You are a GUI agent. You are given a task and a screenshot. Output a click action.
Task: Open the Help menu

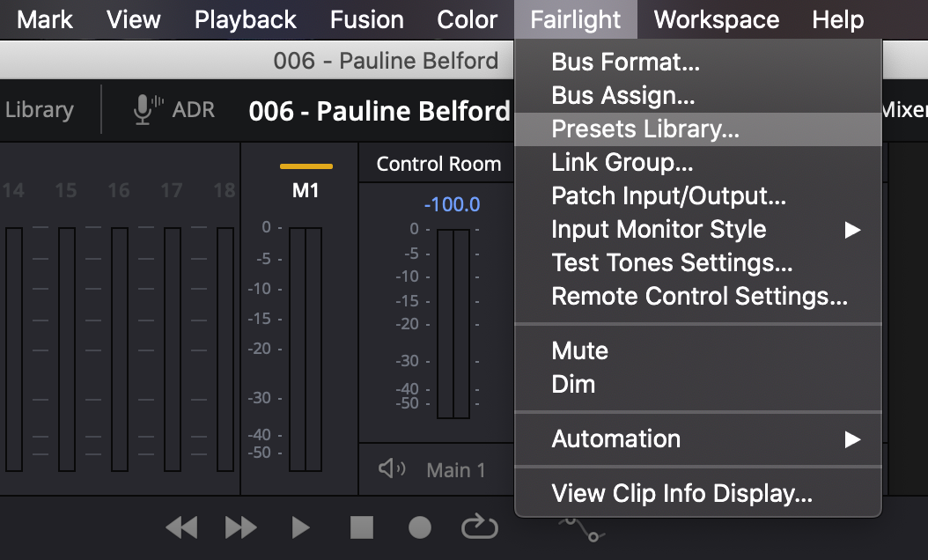coord(837,19)
